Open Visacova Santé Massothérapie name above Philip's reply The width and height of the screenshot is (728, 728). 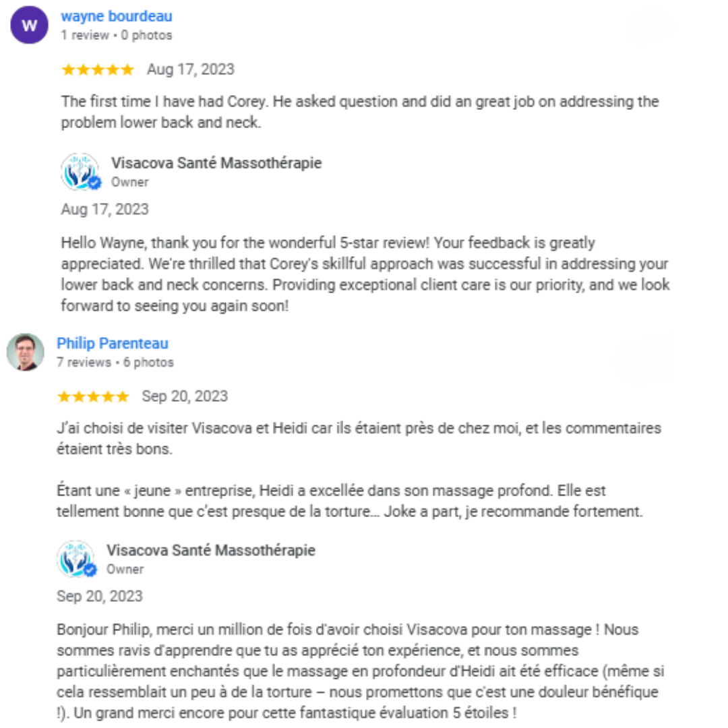[x=211, y=550]
